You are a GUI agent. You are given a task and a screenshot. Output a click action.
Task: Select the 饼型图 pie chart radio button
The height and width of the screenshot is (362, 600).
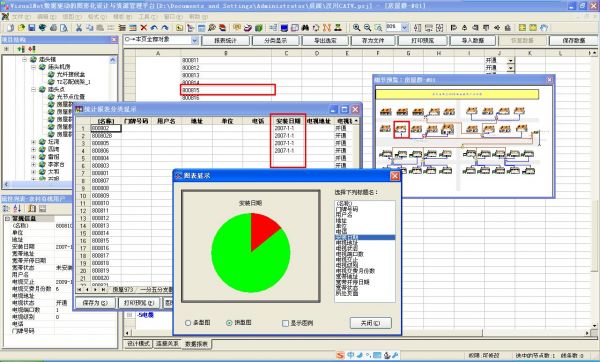[x=229, y=323]
